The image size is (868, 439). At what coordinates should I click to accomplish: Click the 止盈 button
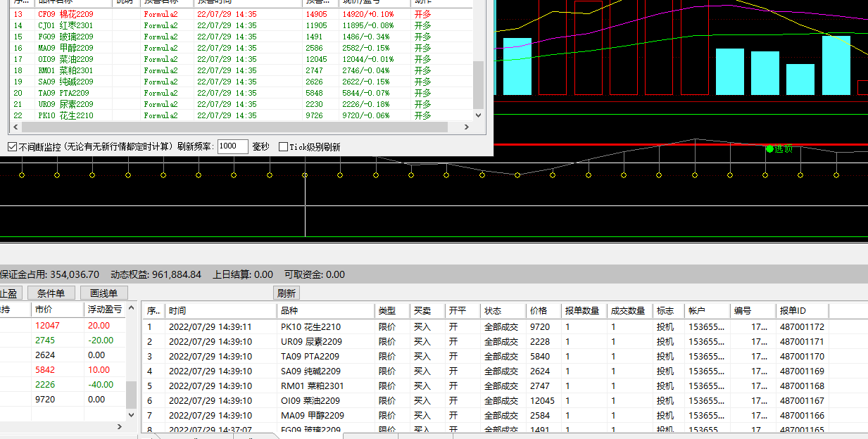10,293
